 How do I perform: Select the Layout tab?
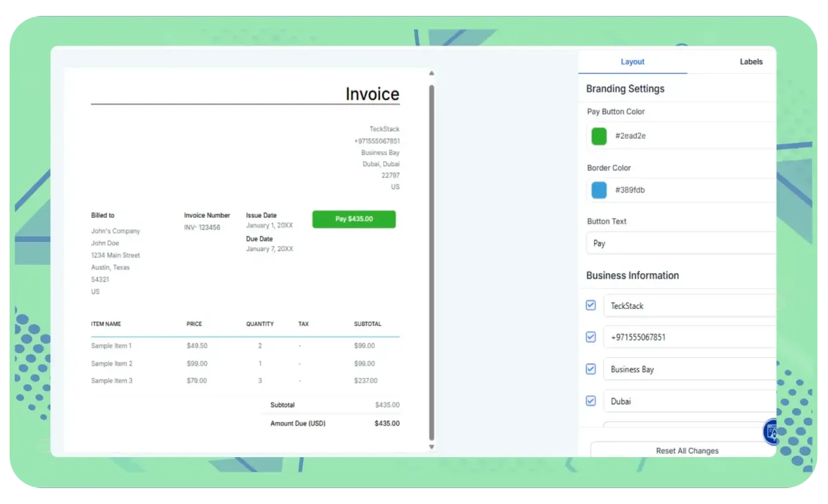pos(632,61)
